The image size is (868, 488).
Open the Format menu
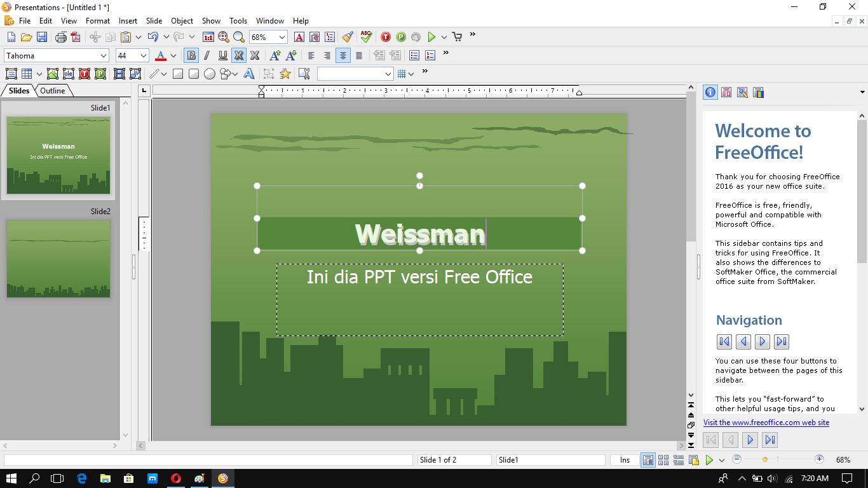(98, 21)
